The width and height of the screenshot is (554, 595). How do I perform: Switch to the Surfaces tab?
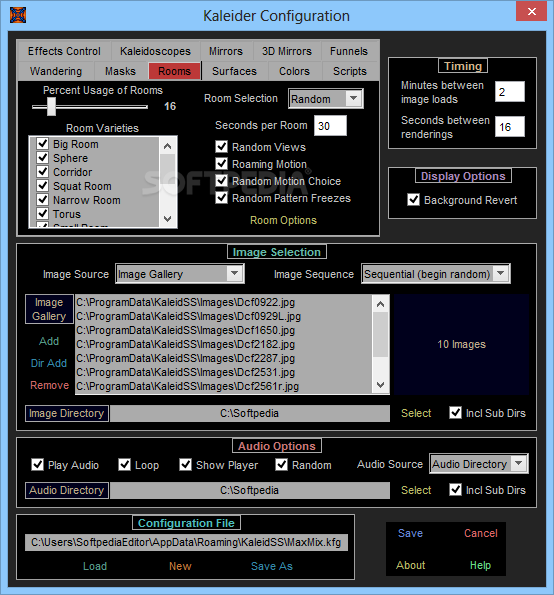click(235, 71)
